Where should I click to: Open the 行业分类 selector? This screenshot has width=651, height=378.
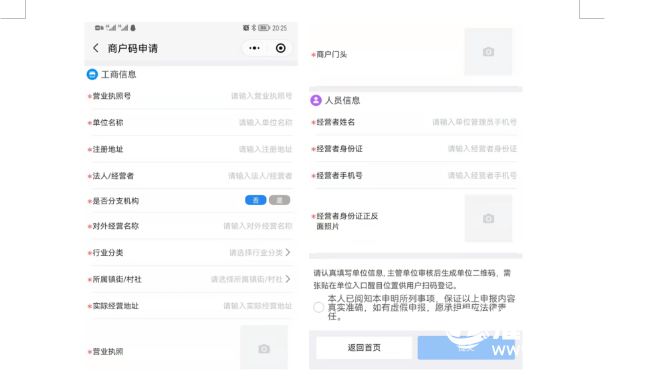click(x=260, y=253)
